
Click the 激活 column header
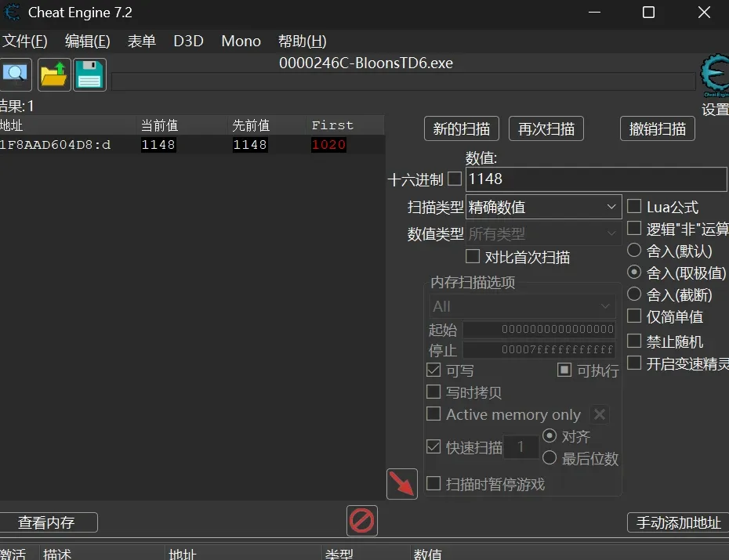point(19,553)
